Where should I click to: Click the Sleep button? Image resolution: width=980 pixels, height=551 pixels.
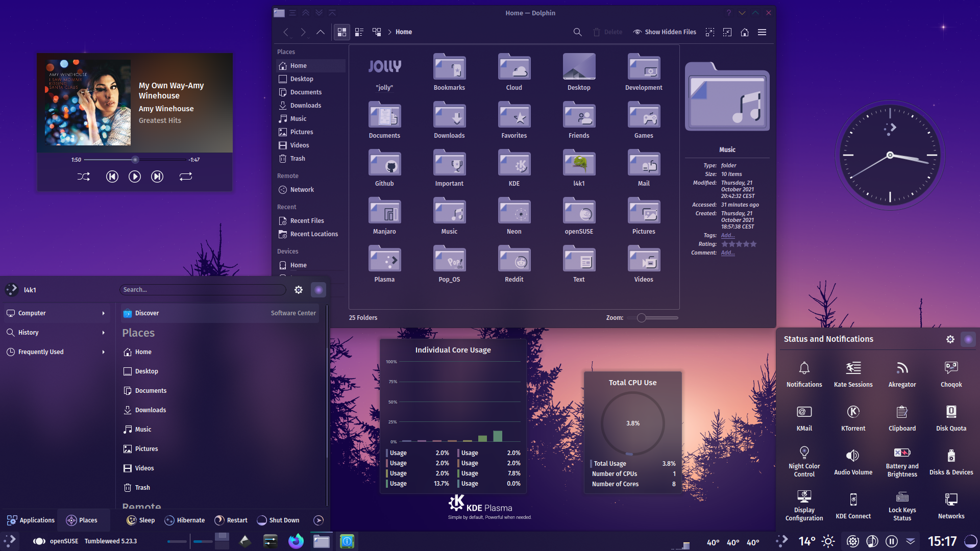coord(140,520)
